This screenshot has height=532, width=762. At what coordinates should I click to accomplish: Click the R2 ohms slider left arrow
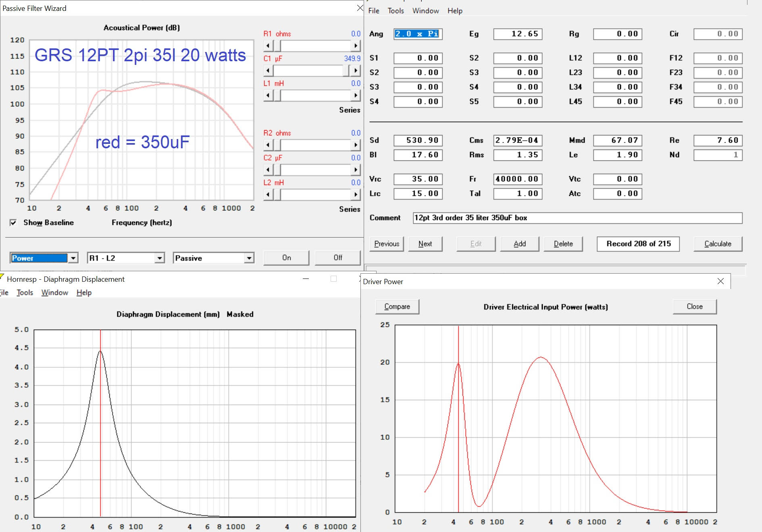[268, 145]
